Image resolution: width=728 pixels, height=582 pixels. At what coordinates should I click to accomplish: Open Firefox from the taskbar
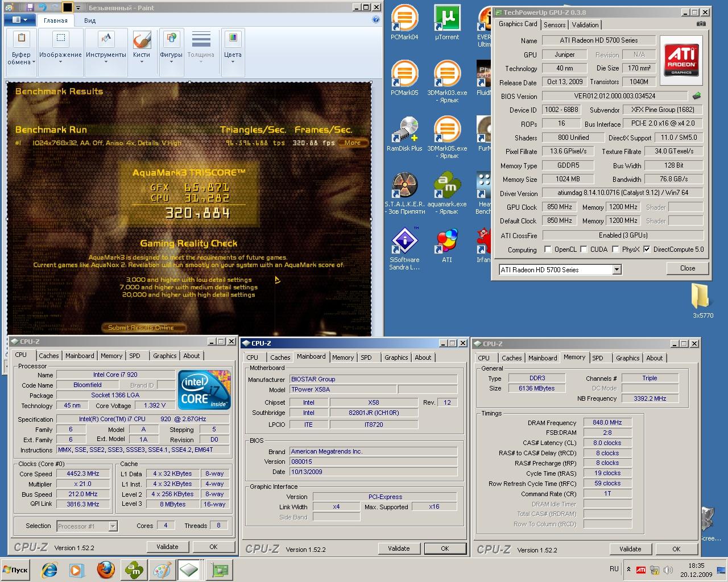105,569
